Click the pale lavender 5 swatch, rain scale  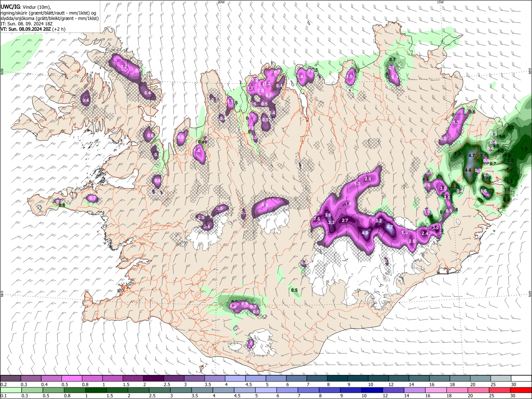point(265,390)
